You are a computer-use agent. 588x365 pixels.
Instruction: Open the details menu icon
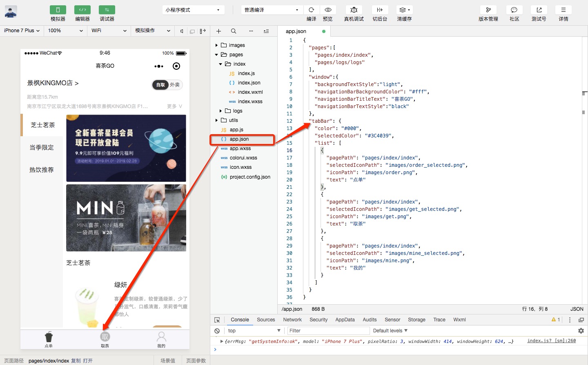[563, 10]
